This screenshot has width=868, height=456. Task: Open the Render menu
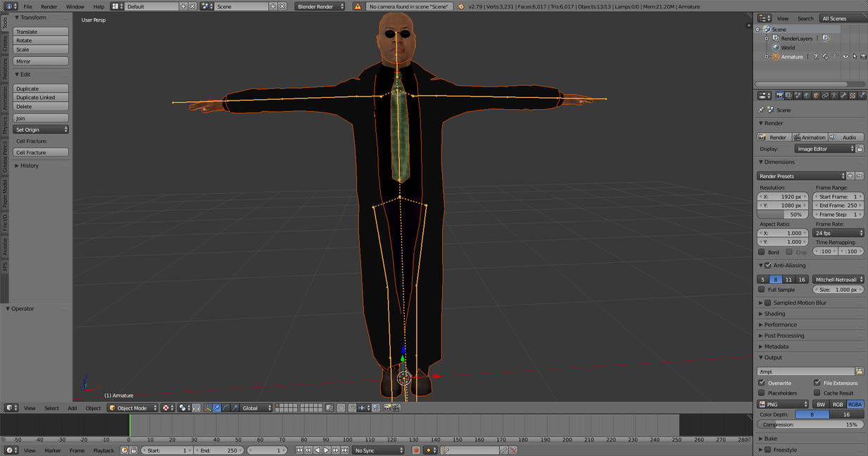coord(49,6)
